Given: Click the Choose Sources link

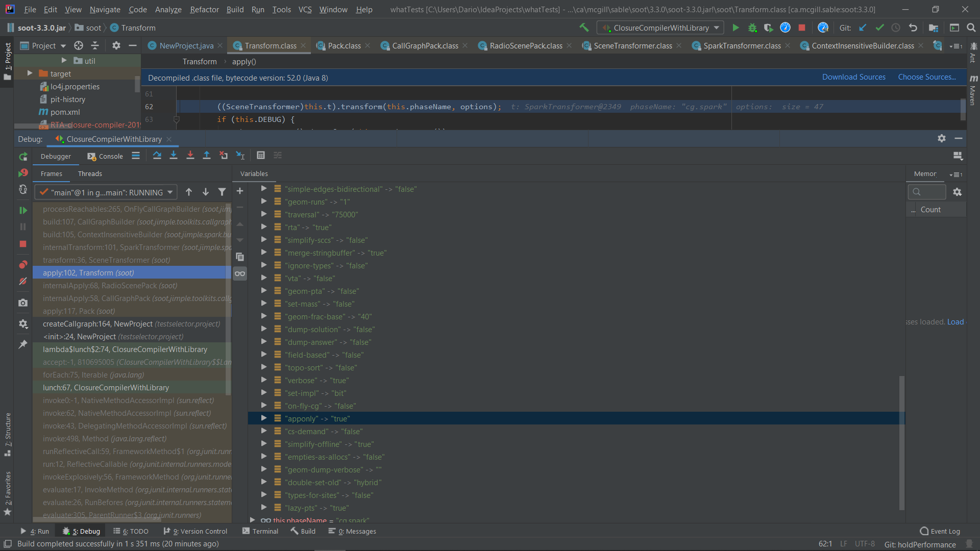Looking at the screenshot, I should coord(926,77).
